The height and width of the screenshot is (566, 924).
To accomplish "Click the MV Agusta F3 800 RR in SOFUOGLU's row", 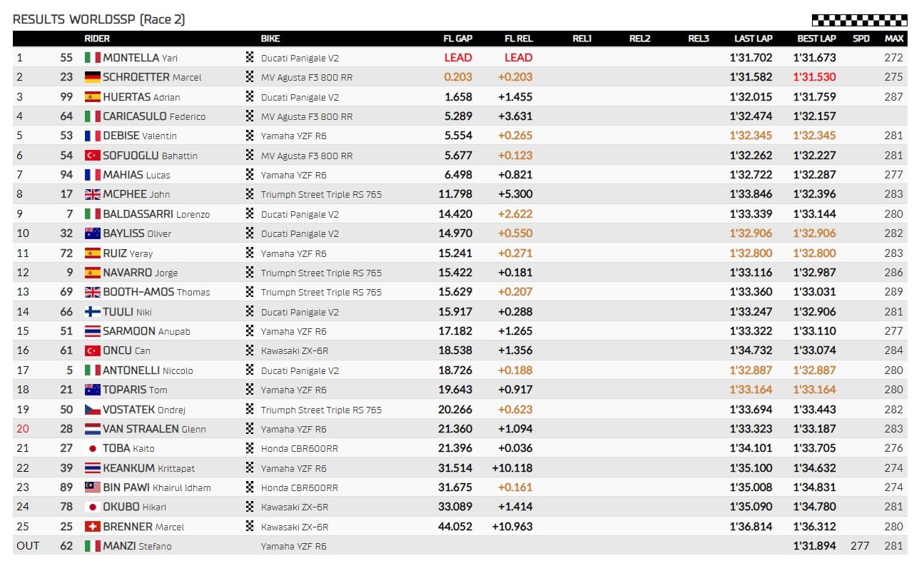I will pyautogui.click(x=306, y=156).
